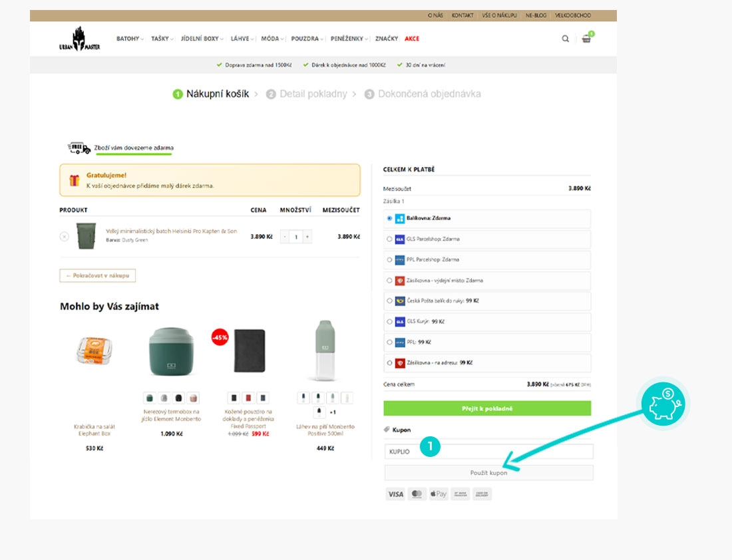Screen dimensions: 732x560
Task: Click the PPL Parcelshop carrier logo
Action: coord(400,259)
